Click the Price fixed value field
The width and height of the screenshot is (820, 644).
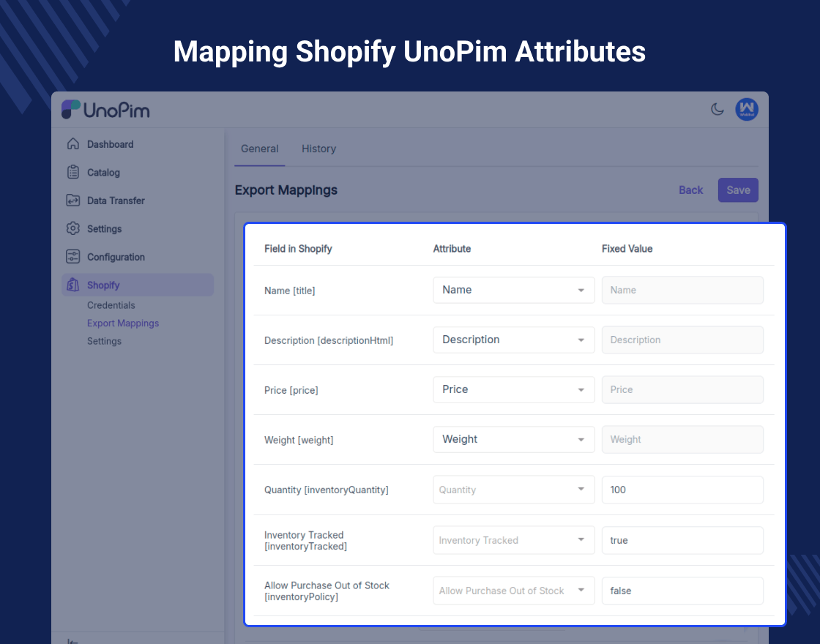click(682, 389)
